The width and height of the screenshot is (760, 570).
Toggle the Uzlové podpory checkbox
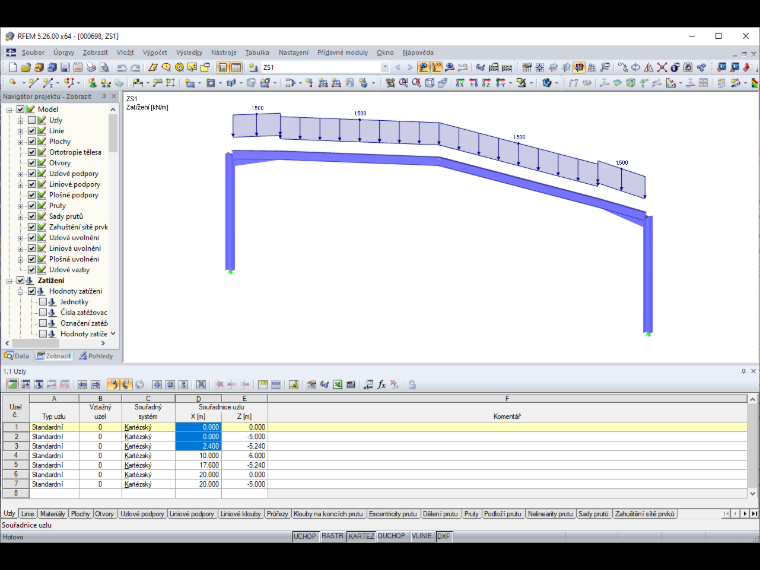pos(32,174)
